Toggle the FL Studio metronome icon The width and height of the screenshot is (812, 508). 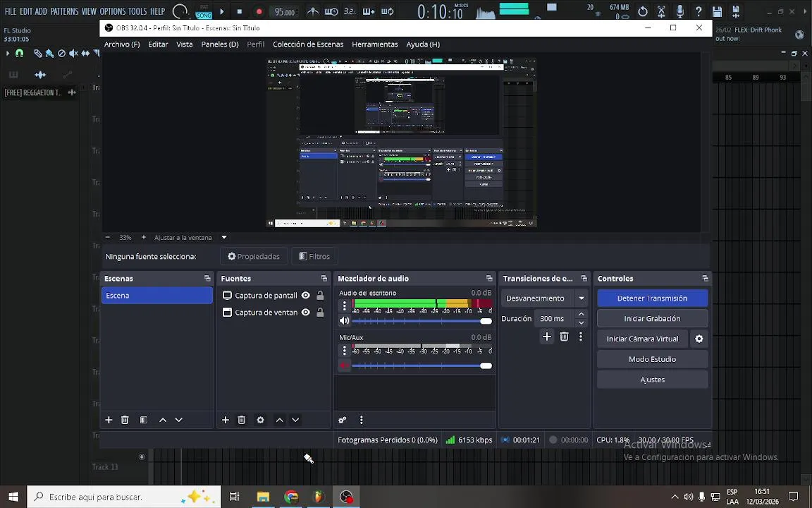pos(313,11)
